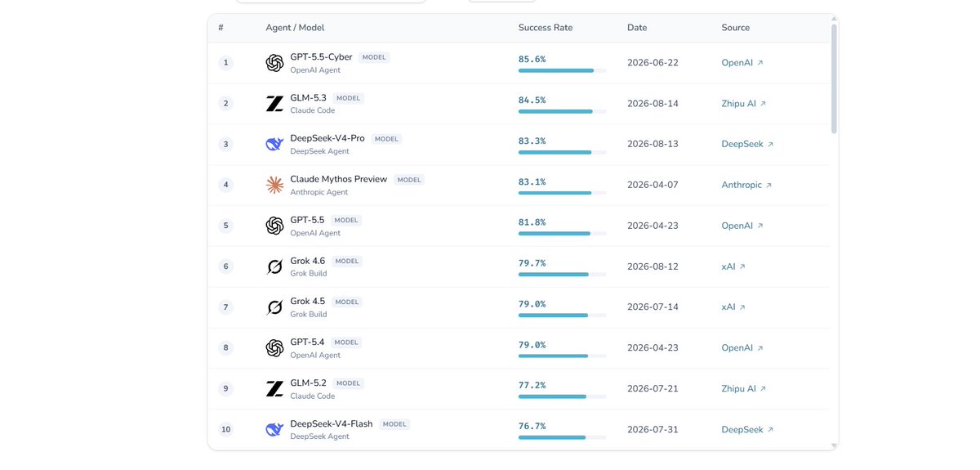Click the date 2026-08-14

click(x=653, y=104)
